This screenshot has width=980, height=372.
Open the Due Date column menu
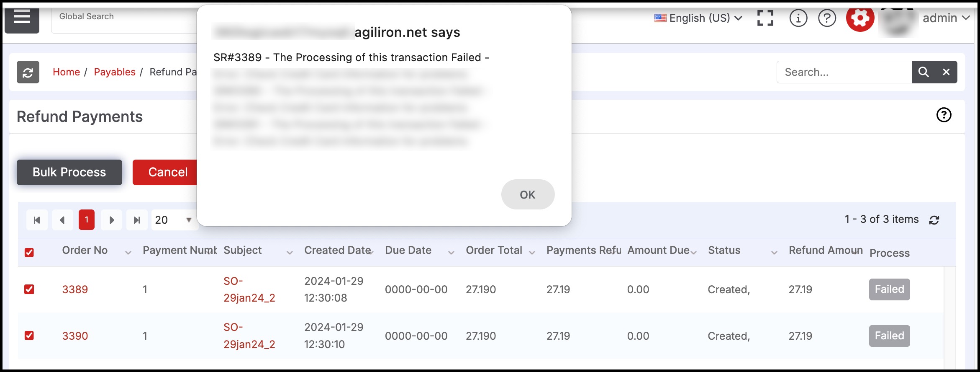[x=451, y=252]
